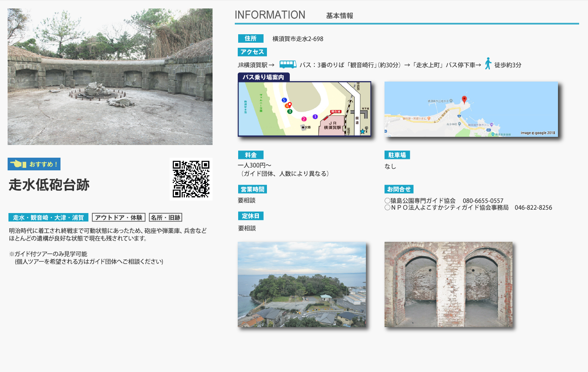
Task: Open the aerial coastline photo
Action: click(302, 284)
